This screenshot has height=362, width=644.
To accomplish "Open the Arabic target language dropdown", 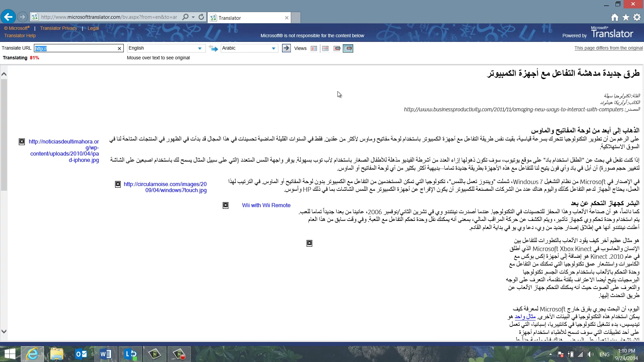I will (273, 48).
